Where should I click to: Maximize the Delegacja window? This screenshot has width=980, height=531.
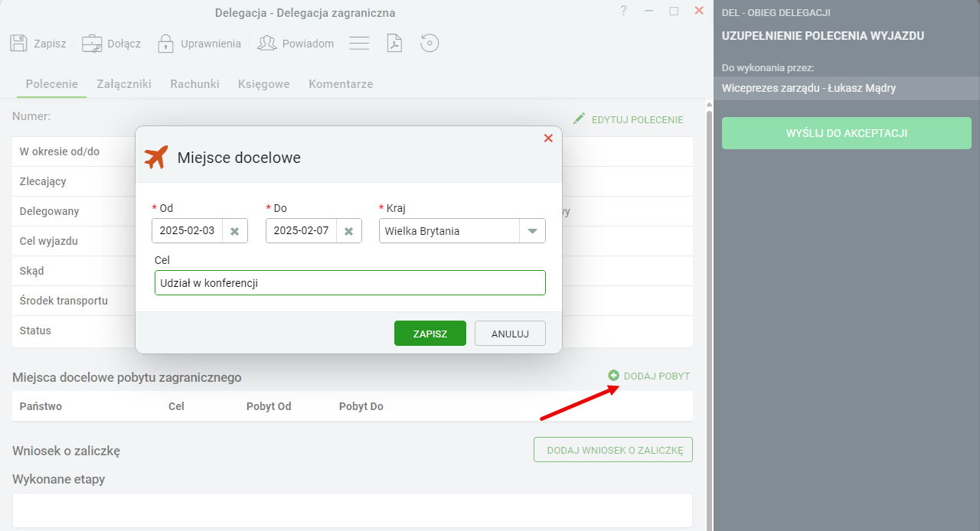pyautogui.click(x=674, y=11)
